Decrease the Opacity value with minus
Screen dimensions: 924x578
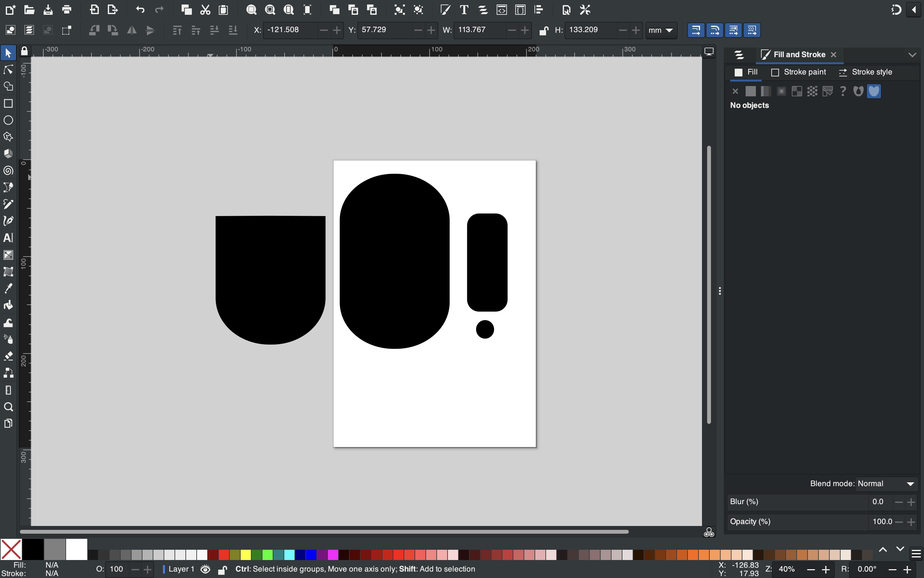(899, 522)
